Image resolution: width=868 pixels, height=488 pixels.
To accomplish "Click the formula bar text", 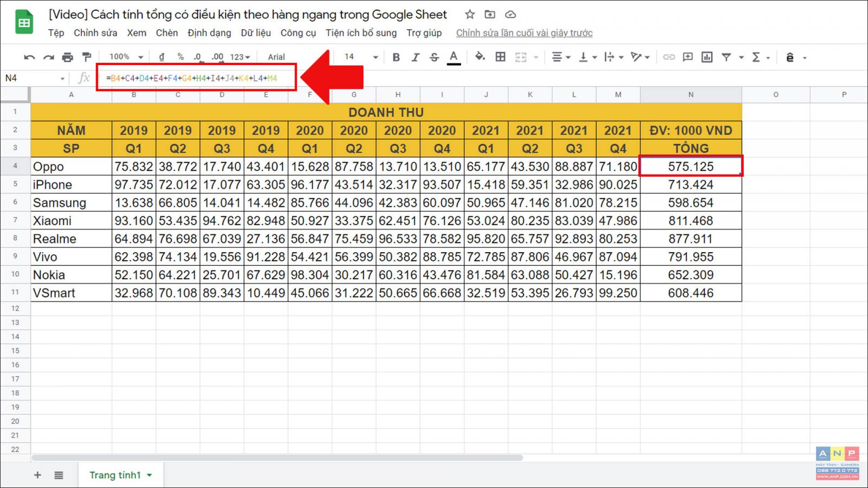I will 192,78.
